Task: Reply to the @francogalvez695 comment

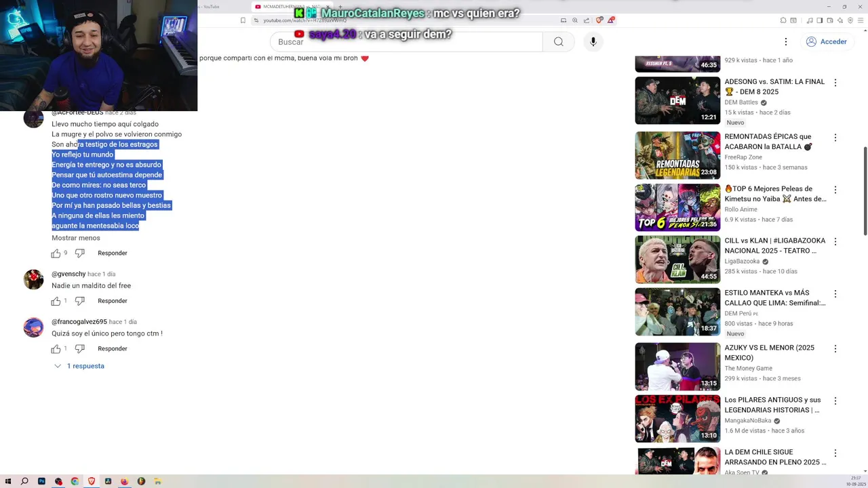Action: [x=113, y=349]
